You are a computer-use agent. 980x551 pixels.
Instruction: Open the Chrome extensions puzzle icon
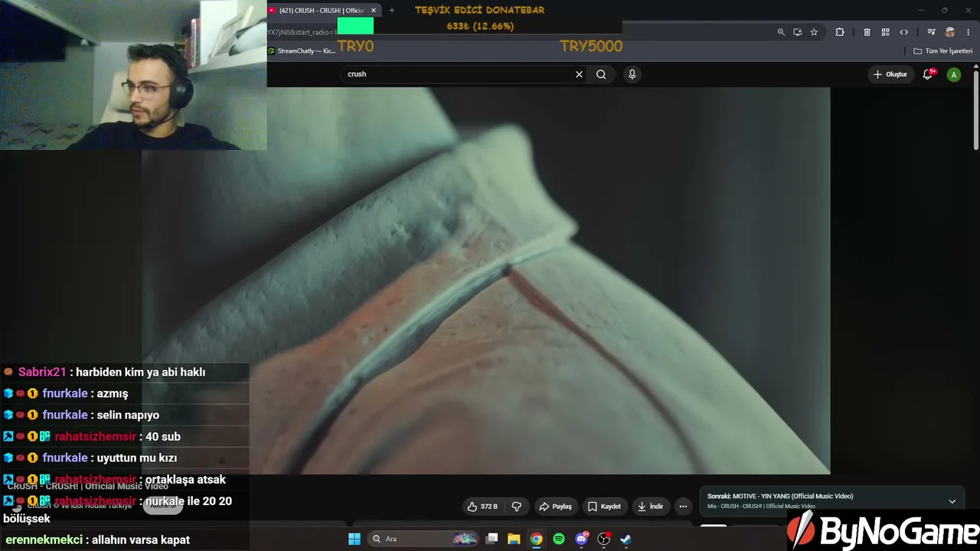tap(840, 32)
